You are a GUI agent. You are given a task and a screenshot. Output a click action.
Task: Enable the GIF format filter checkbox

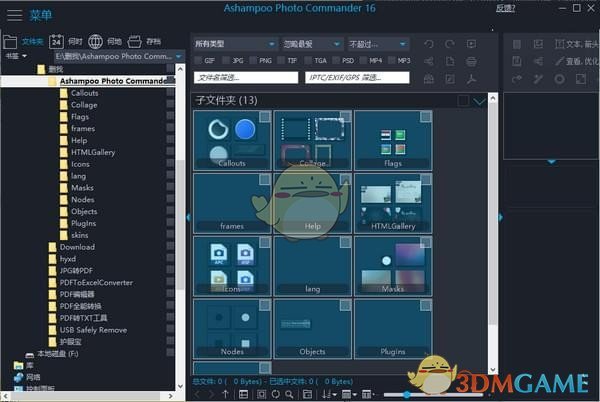[198, 60]
